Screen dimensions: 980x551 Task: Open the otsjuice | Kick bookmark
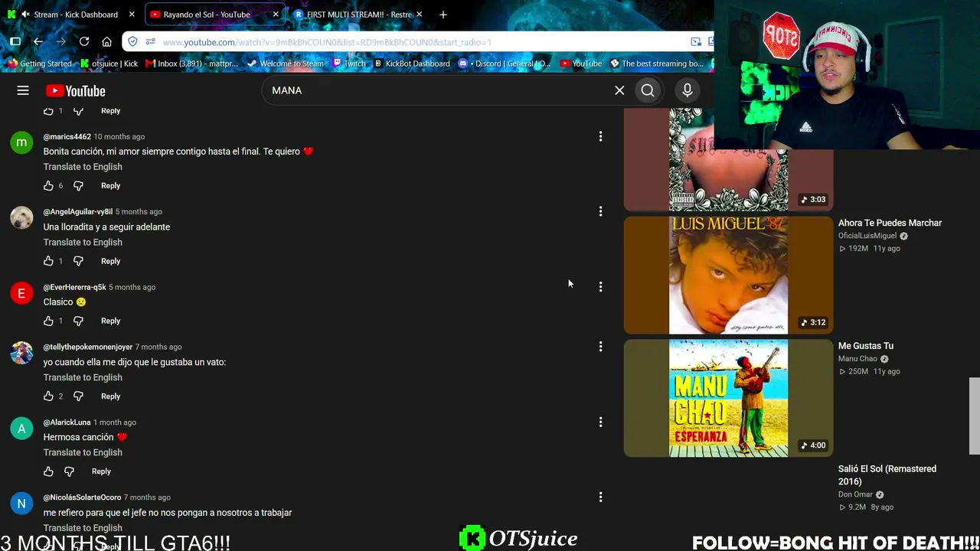[109, 64]
